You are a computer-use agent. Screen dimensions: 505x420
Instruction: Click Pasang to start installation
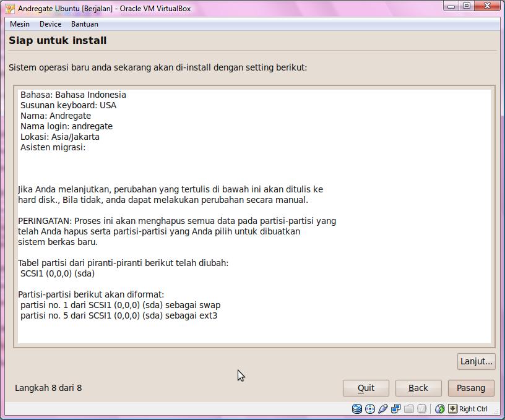[x=471, y=388]
